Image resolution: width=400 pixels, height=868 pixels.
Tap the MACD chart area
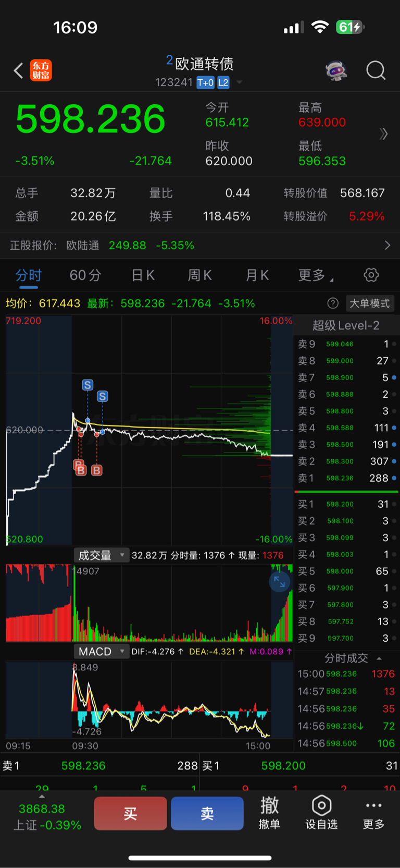[x=149, y=700]
